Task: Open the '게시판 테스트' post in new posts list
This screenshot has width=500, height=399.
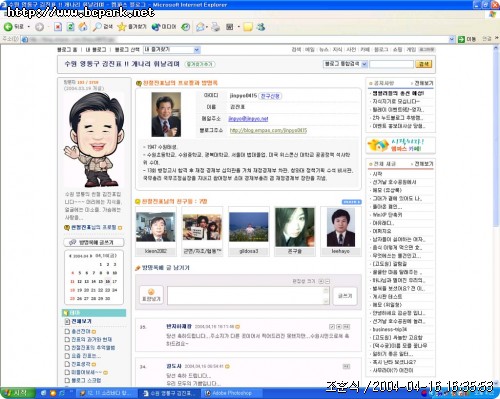Action: (387, 297)
